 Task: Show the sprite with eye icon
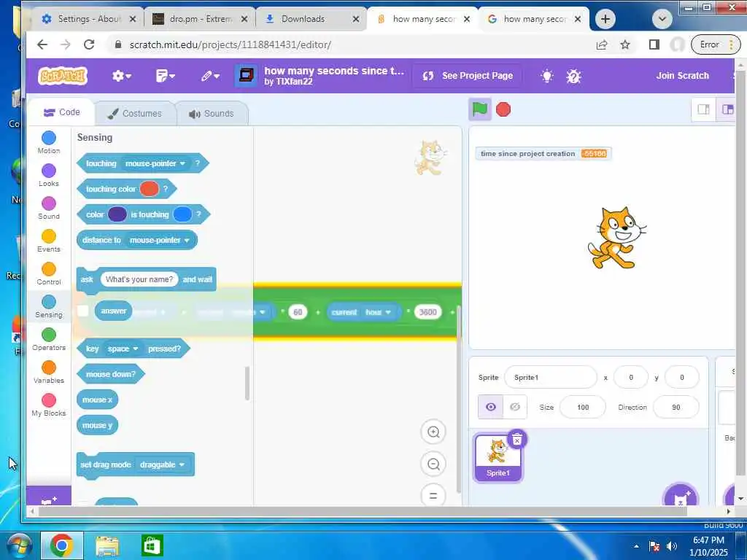[490, 407]
